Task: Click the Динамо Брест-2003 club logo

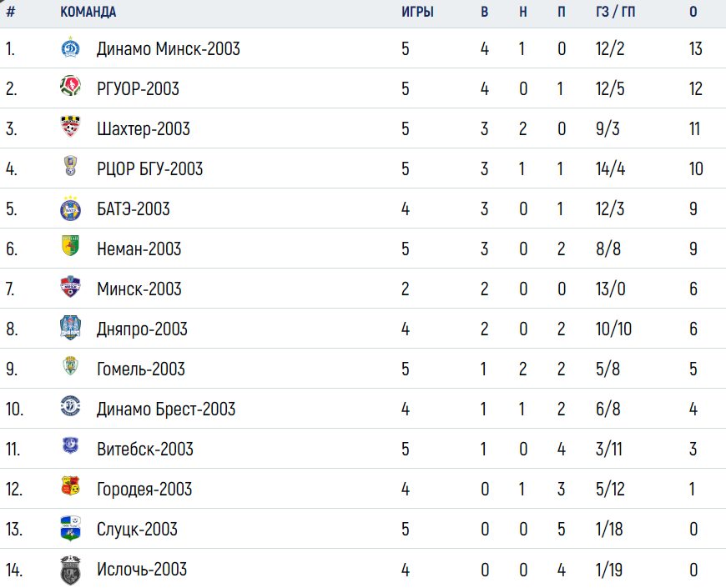Action: tap(70, 407)
